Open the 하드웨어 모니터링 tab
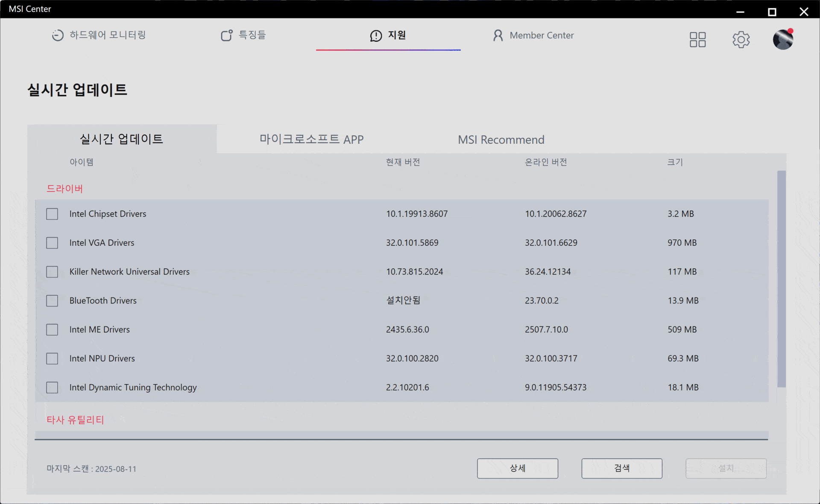Image resolution: width=820 pixels, height=504 pixels. pos(99,35)
